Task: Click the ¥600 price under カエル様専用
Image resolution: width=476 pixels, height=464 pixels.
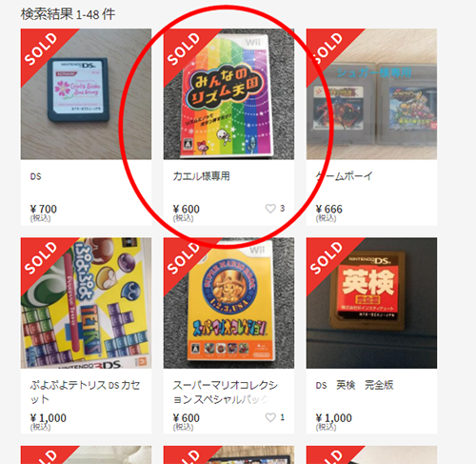Action: [187, 210]
